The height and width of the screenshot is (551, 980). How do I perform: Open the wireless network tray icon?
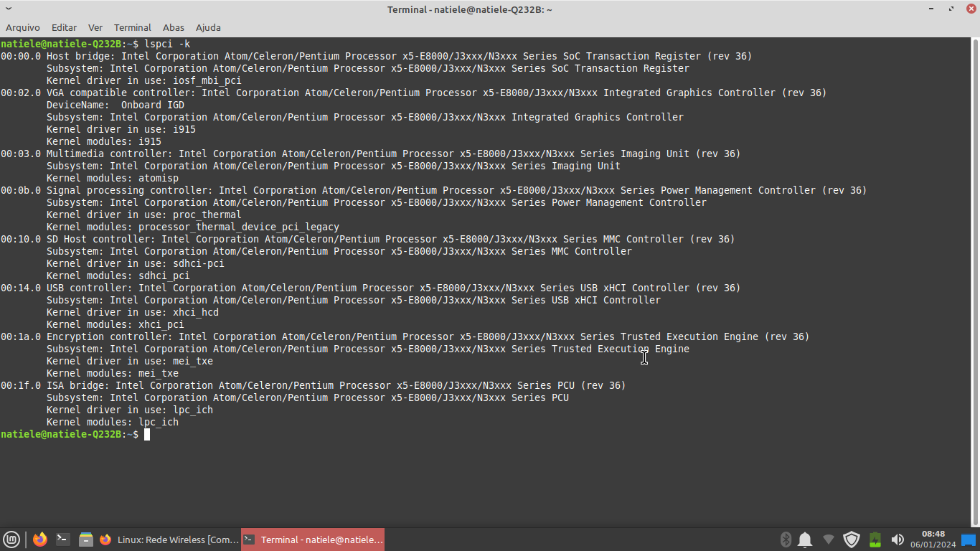pyautogui.click(x=829, y=540)
